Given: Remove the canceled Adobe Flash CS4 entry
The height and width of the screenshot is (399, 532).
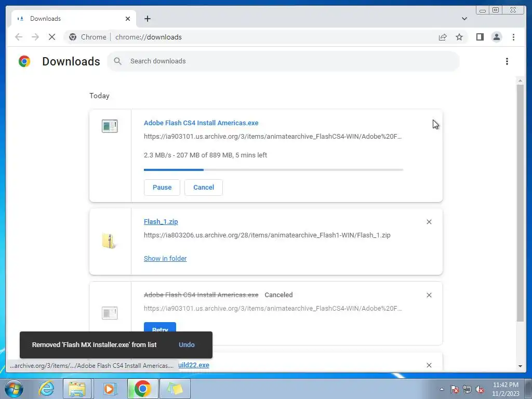Looking at the screenshot, I should pyautogui.click(x=429, y=295).
